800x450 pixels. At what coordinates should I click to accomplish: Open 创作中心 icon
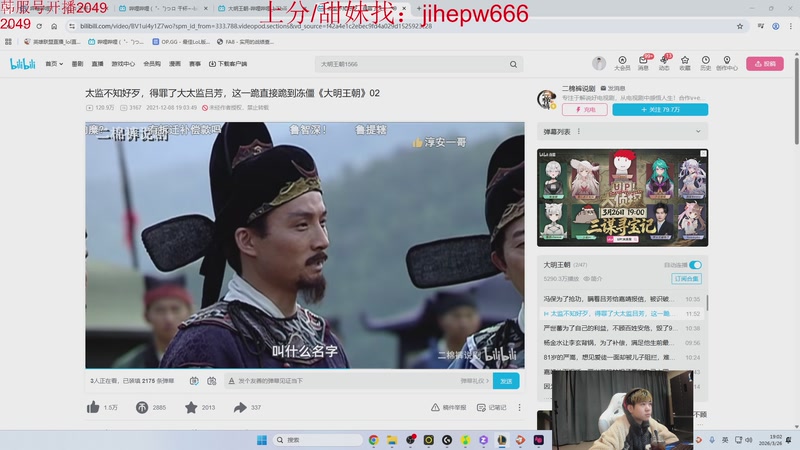(x=727, y=63)
